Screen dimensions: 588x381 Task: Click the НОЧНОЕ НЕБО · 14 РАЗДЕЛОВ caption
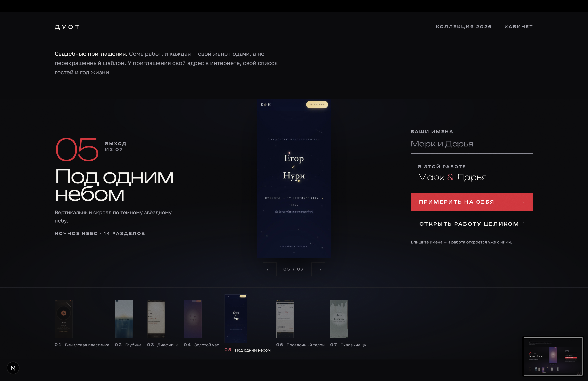pos(100,233)
